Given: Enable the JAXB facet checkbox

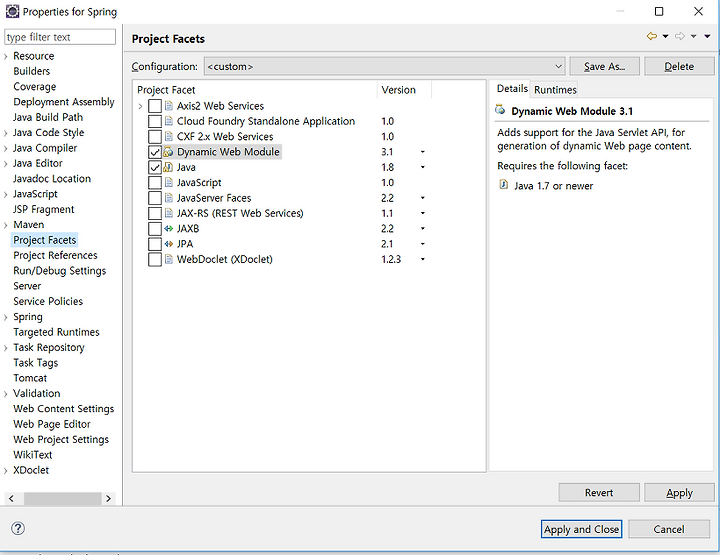Looking at the screenshot, I should [x=155, y=229].
